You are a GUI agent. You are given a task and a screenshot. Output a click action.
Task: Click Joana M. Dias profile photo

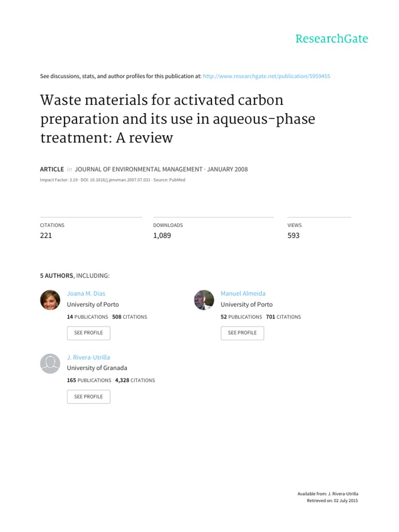pos(50,300)
